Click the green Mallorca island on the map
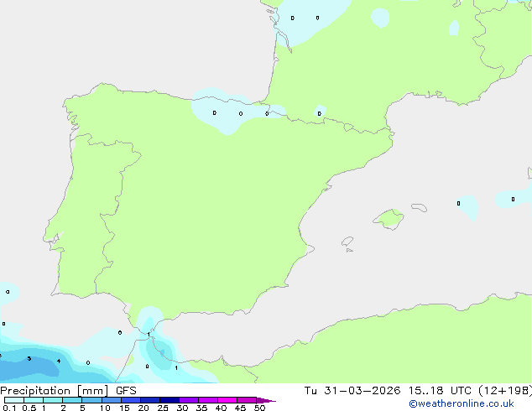 pos(389,219)
